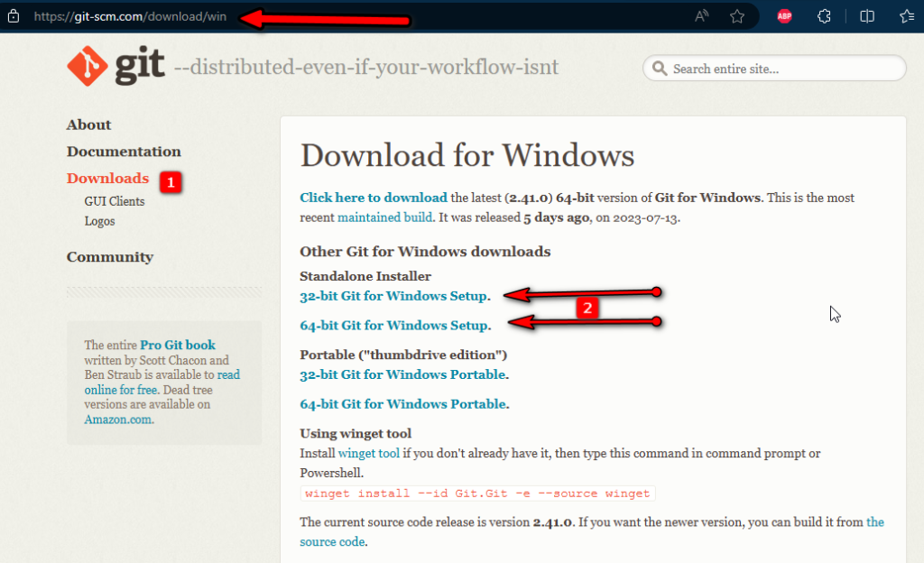
Task: Open the 'maintained build' link
Action: point(384,217)
